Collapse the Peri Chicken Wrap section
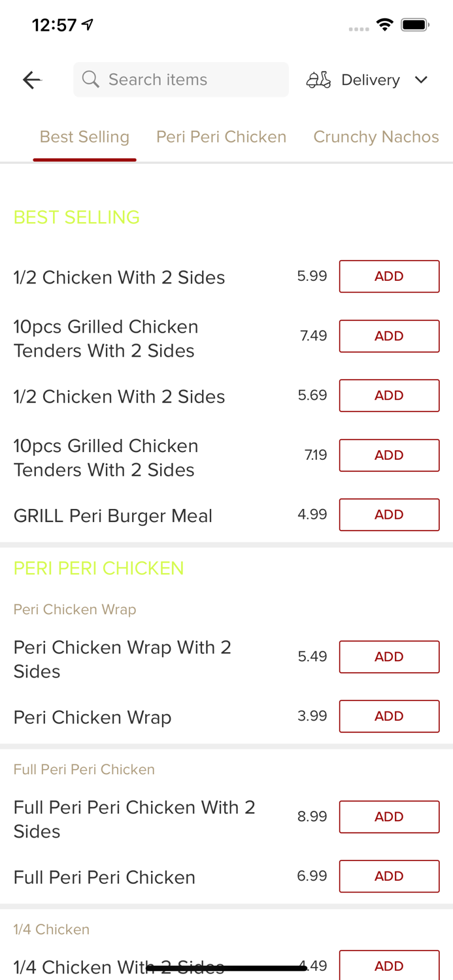Screen dimensions: 453x980 tap(75, 609)
